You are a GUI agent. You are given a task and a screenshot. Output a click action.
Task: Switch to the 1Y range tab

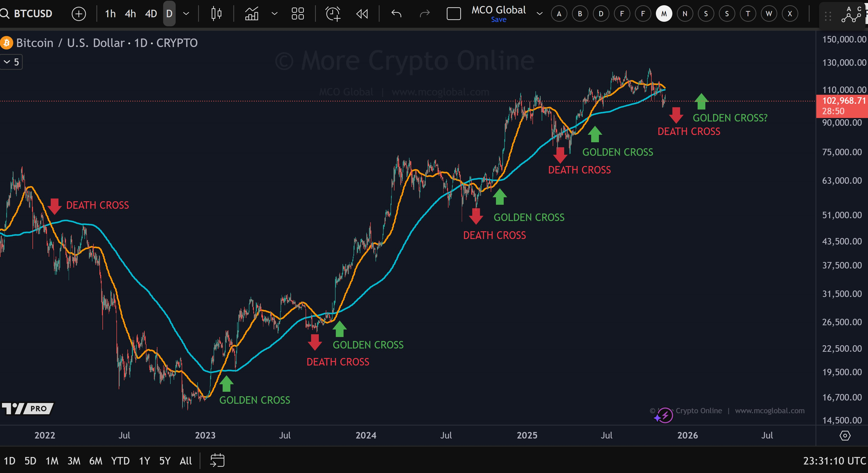[x=144, y=460]
